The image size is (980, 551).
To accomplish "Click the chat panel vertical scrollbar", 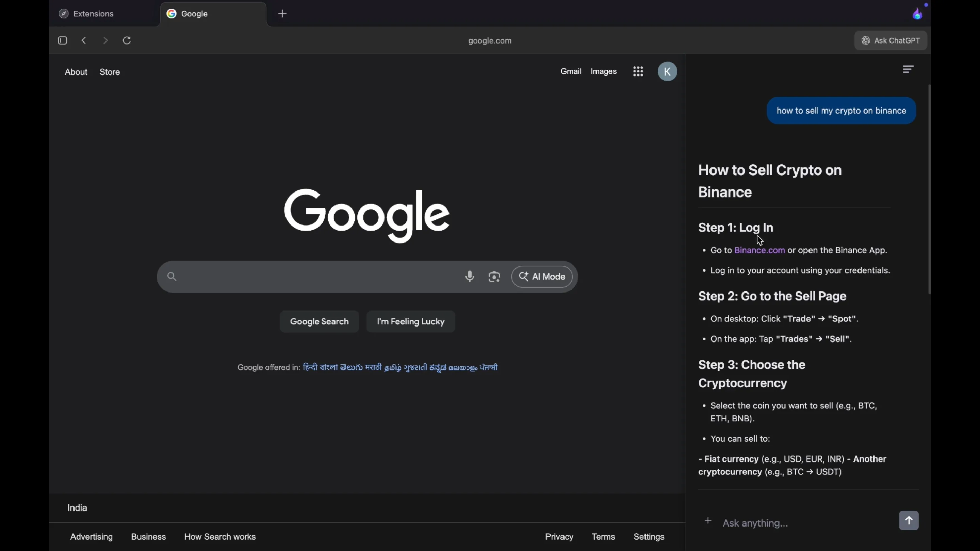I will pos(929,189).
